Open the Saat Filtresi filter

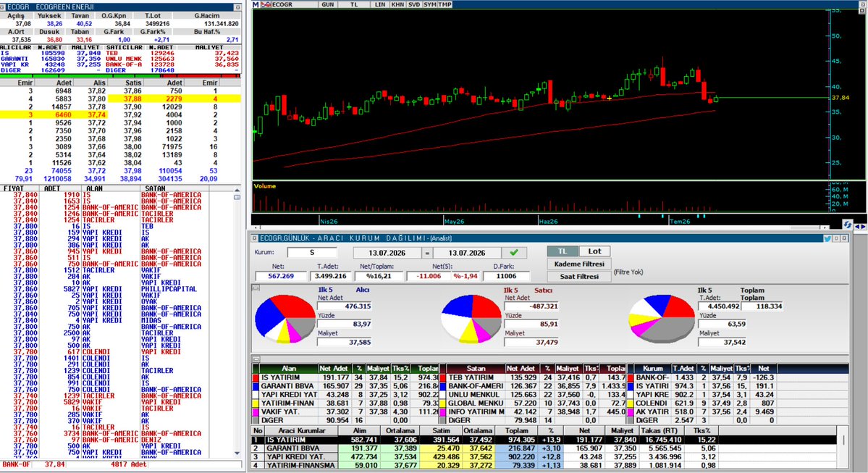click(x=579, y=277)
